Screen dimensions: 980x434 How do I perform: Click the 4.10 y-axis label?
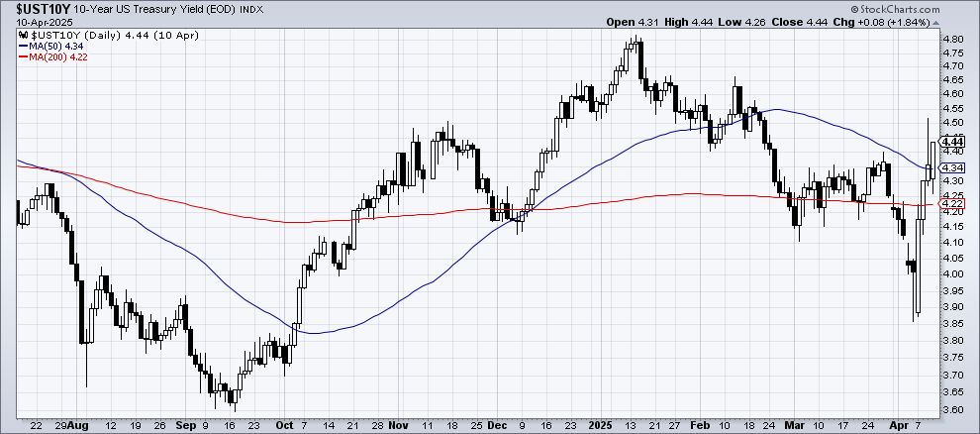tap(953, 242)
